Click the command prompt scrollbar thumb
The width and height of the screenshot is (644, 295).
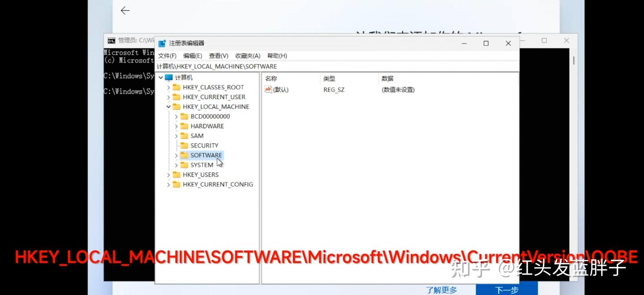click(x=573, y=60)
